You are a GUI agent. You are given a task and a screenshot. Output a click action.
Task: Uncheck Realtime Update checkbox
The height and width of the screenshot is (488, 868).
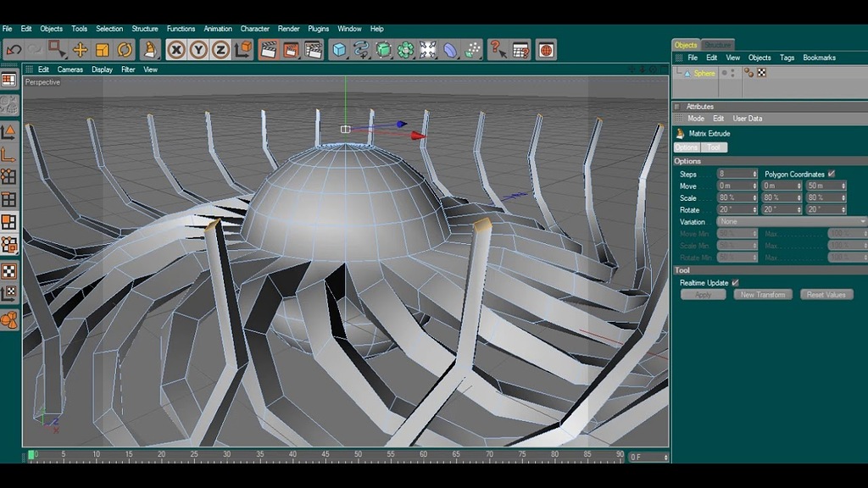click(x=735, y=282)
